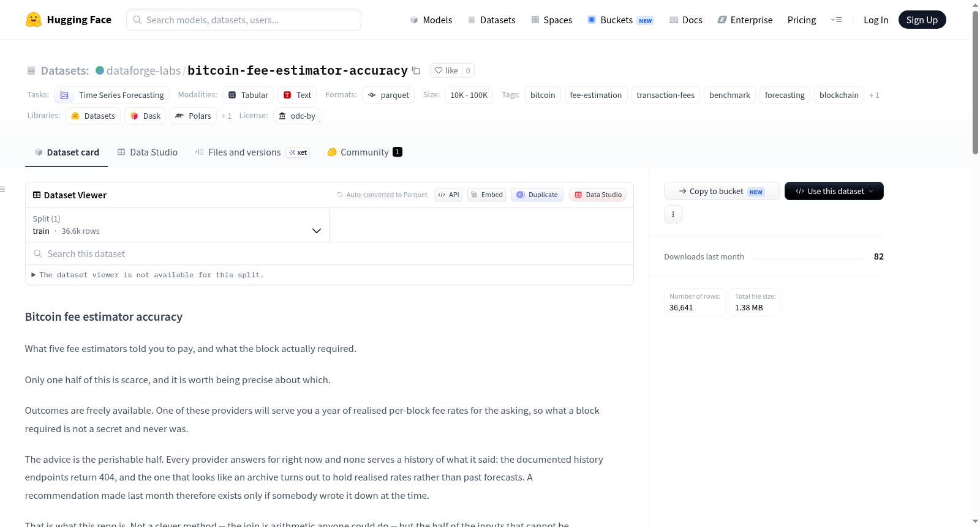Select the fee-estimation tag
Viewport: 980px width, 527px height.
point(596,95)
